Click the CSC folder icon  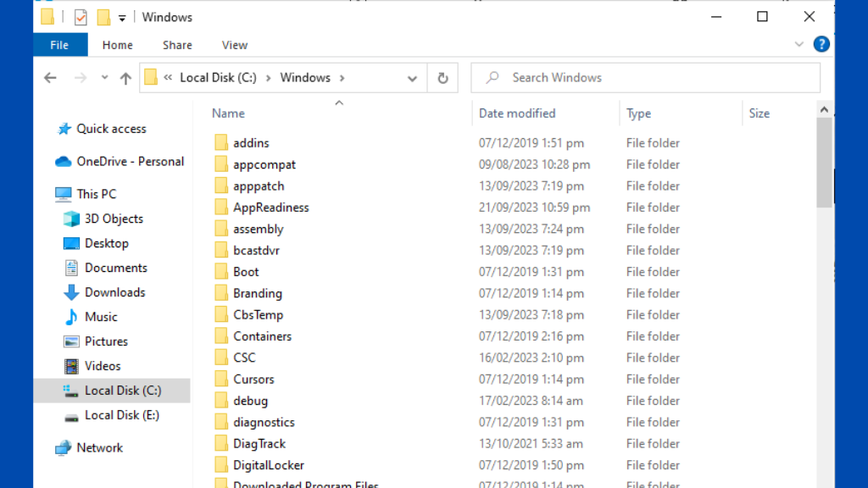point(221,358)
